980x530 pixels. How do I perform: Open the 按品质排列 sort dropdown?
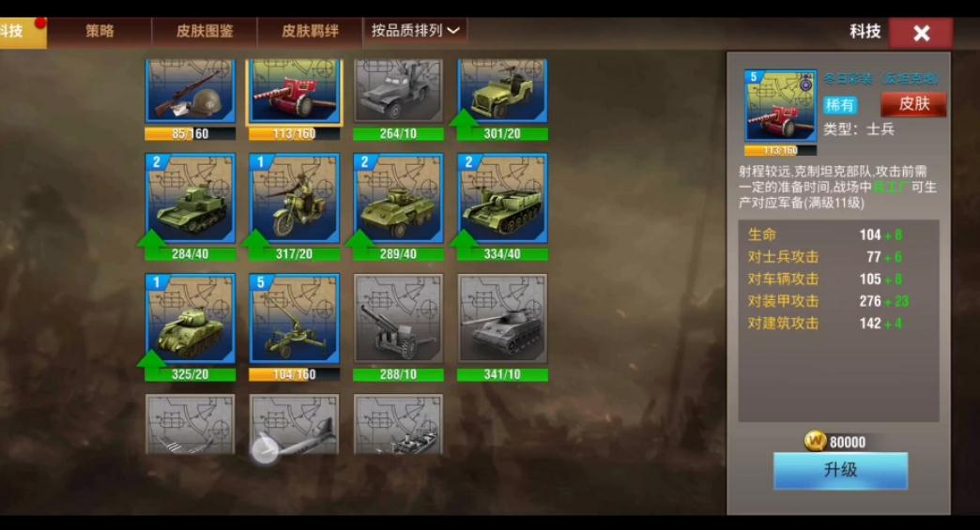coord(415,31)
